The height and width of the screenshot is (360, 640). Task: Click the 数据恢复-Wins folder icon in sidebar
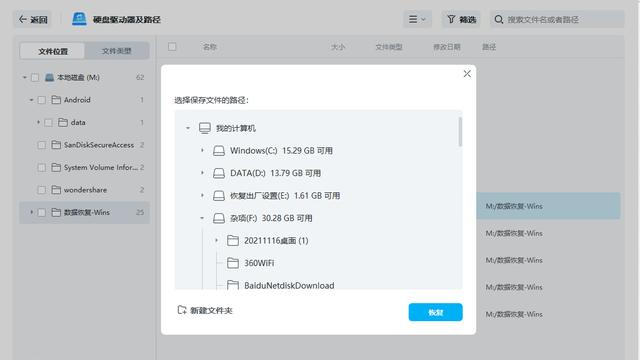click(56, 212)
